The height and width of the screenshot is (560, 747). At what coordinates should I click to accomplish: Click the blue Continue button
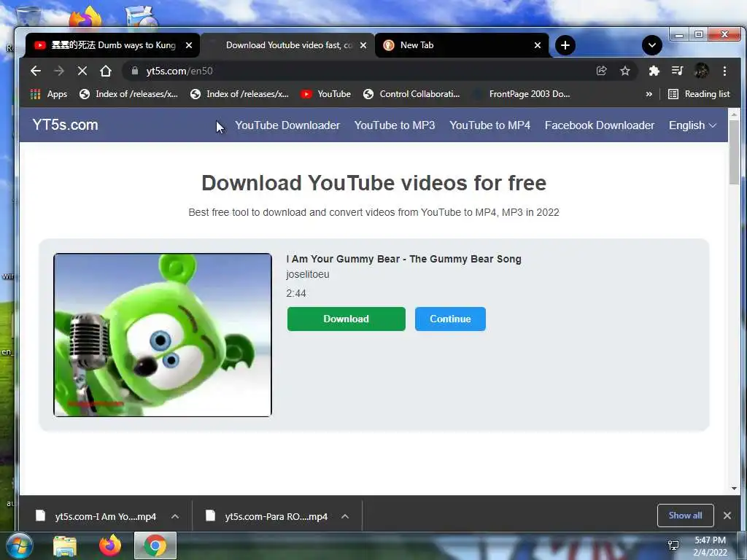coord(450,319)
